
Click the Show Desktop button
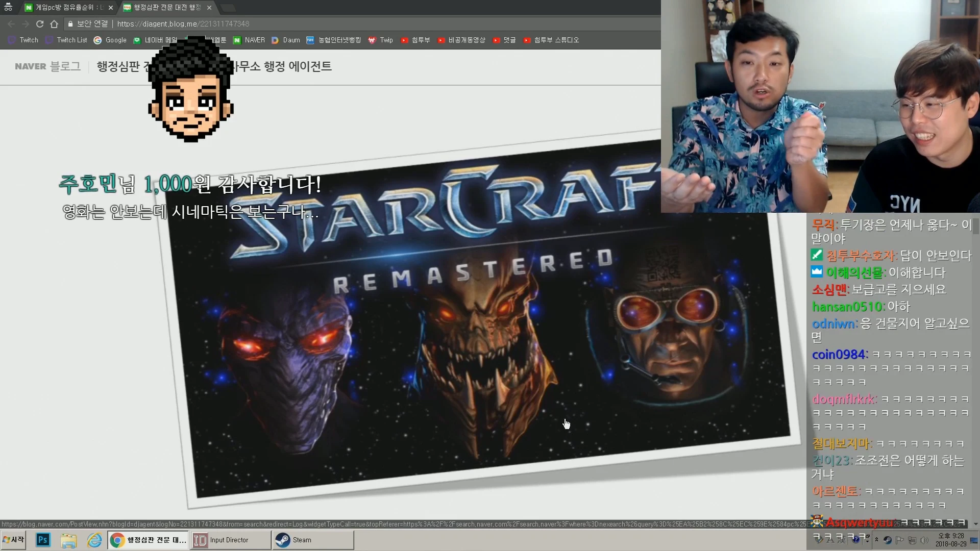tap(974, 540)
